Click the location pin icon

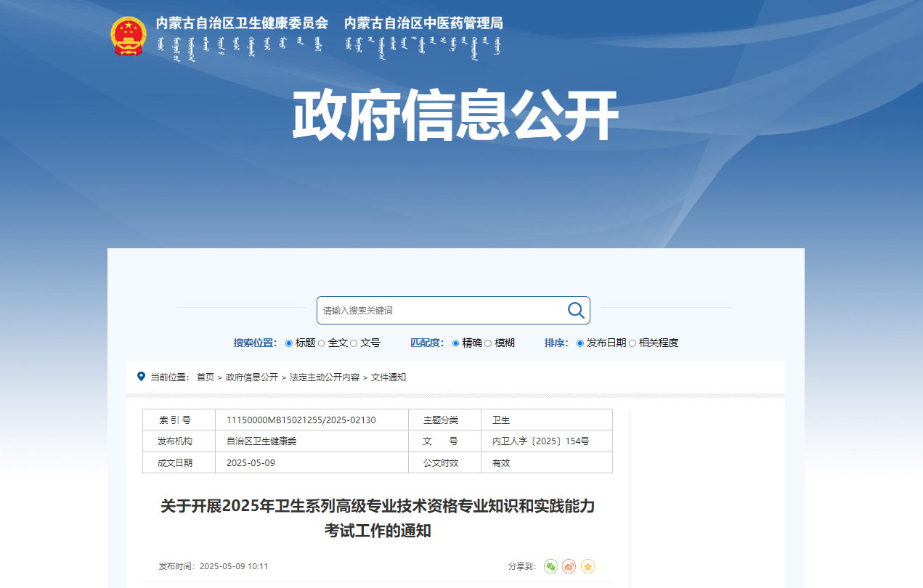pos(141,377)
